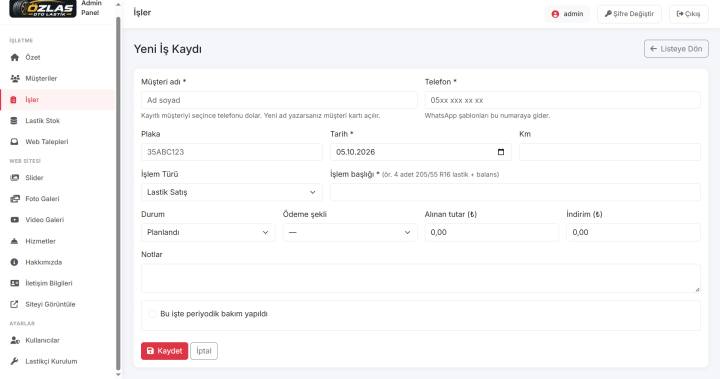Open İletişim Bilgileri in the sidebar
The image size is (720, 379).
57,283
